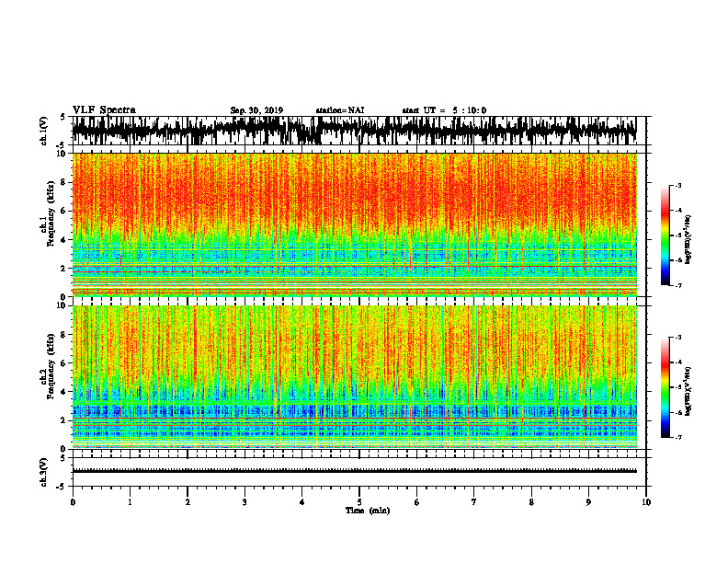728x563 pixels.
Task: Click the "-3" label on ch.1 color scale
Action: (x=677, y=186)
